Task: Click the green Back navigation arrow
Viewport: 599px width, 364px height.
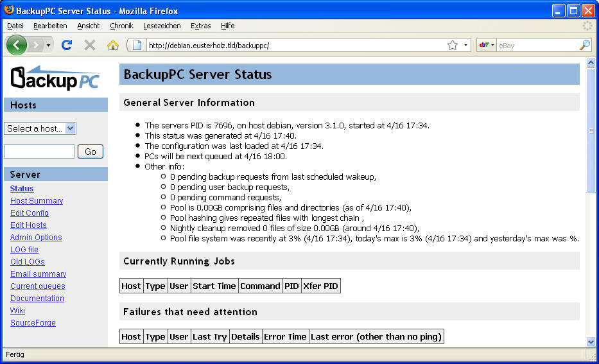Action: point(16,45)
